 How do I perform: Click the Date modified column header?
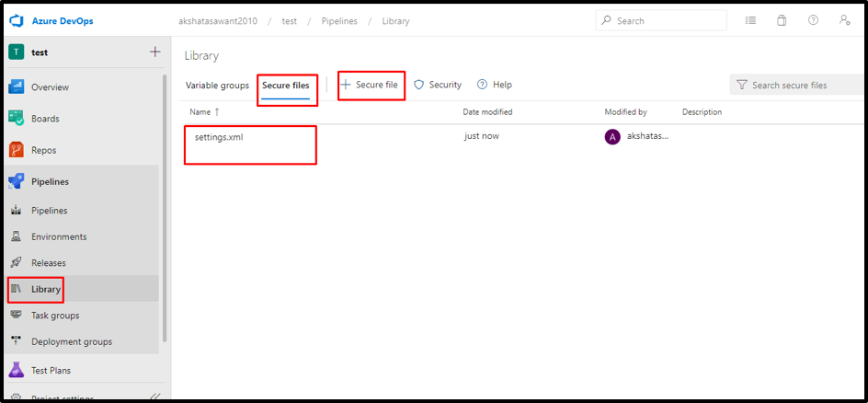(x=487, y=112)
